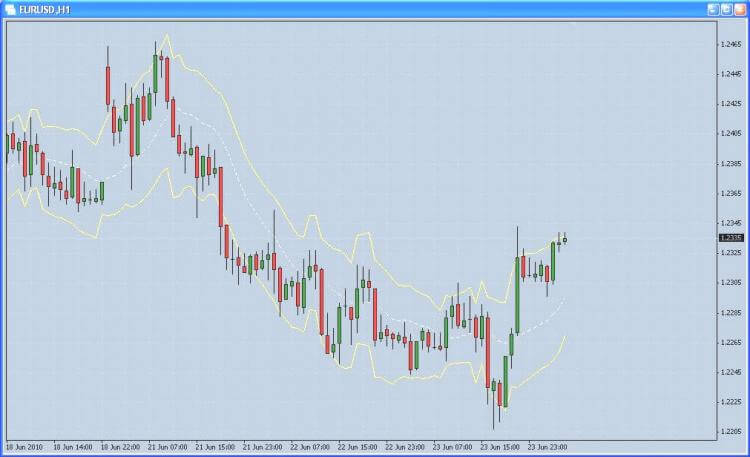Image resolution: width=750 pixels, height=457 pixels.
Task: Select the 21 Jun 23:00 time marker
Action: pos(263,447)
